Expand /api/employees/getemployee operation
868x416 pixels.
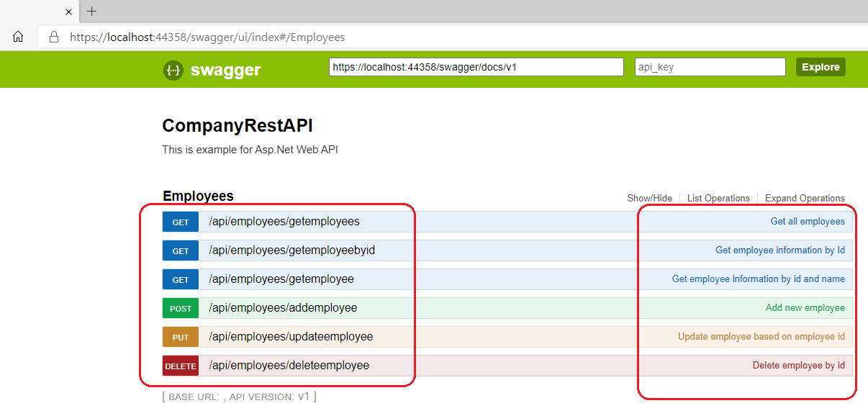[281, 279]
